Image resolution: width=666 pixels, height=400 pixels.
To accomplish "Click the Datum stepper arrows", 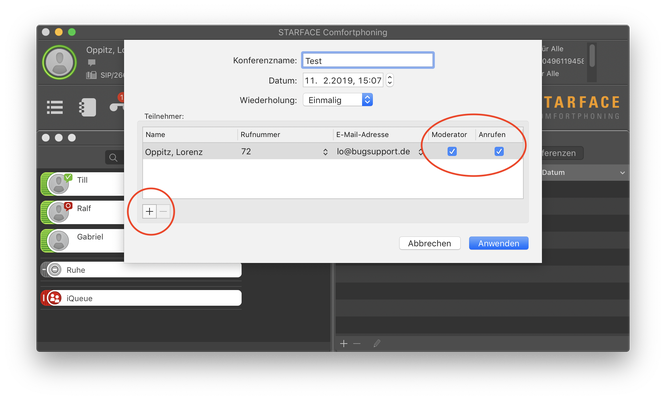I will (x=389, y=80).
